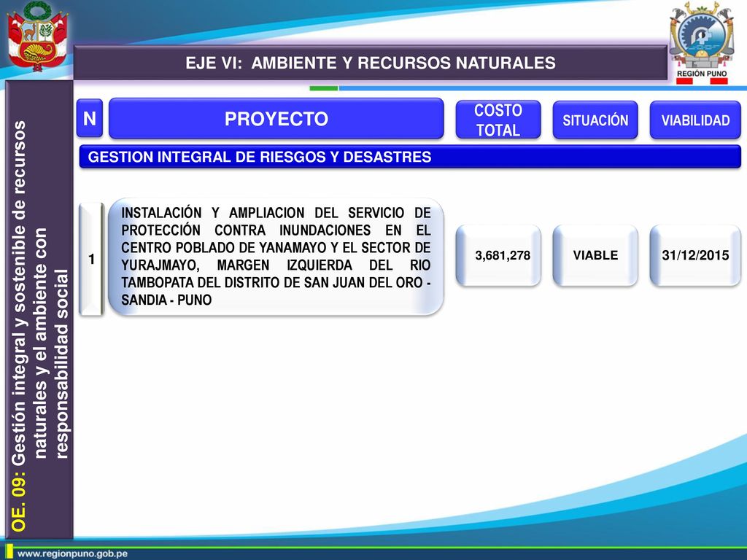Click the PROYECTO column header
This screenshot has height=560, width=747.
click(x=276, y=119)
